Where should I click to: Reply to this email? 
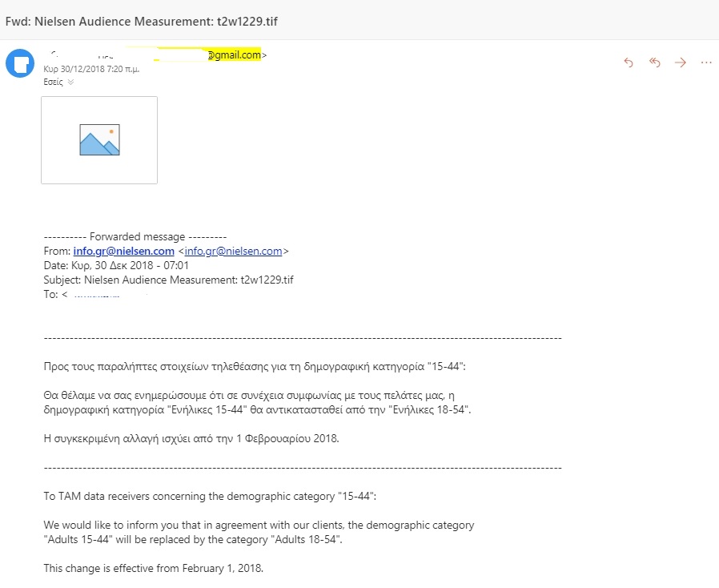click(629, 62)
